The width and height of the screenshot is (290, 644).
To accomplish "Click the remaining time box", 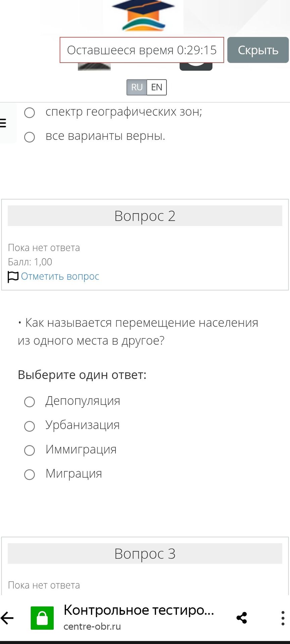I will (142, 50).
